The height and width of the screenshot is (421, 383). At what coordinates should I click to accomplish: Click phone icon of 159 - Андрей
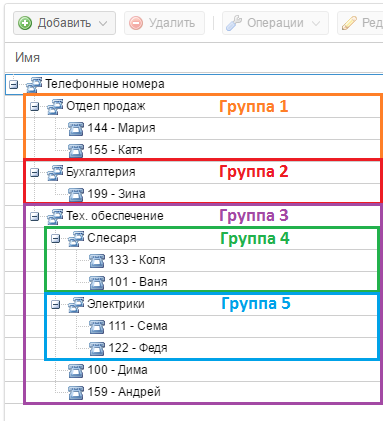76,393
